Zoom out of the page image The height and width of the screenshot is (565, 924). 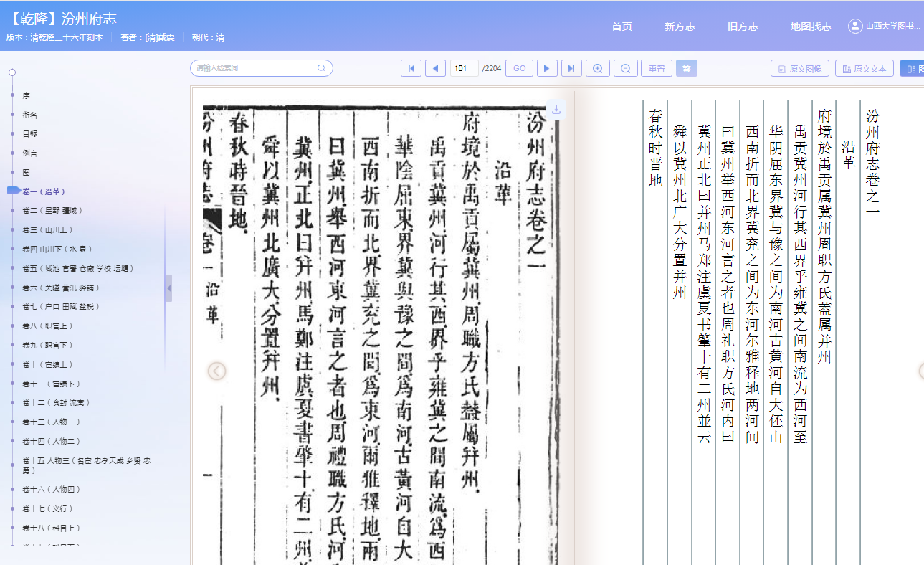click(x=625, y=68)
